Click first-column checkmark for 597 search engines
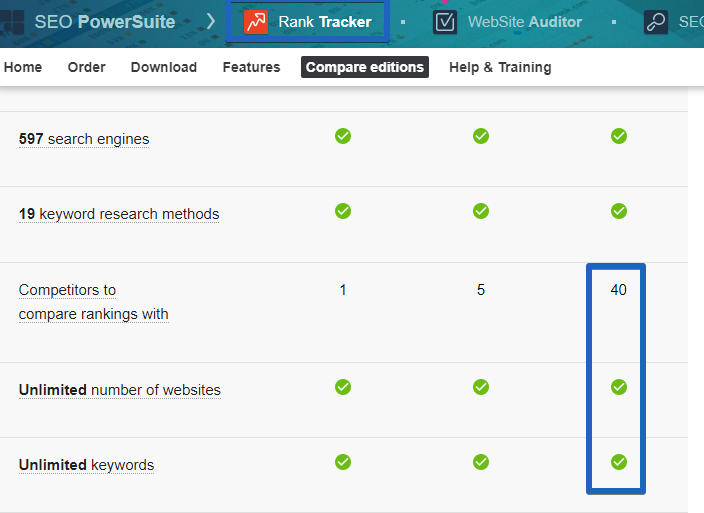 point(343,136)
